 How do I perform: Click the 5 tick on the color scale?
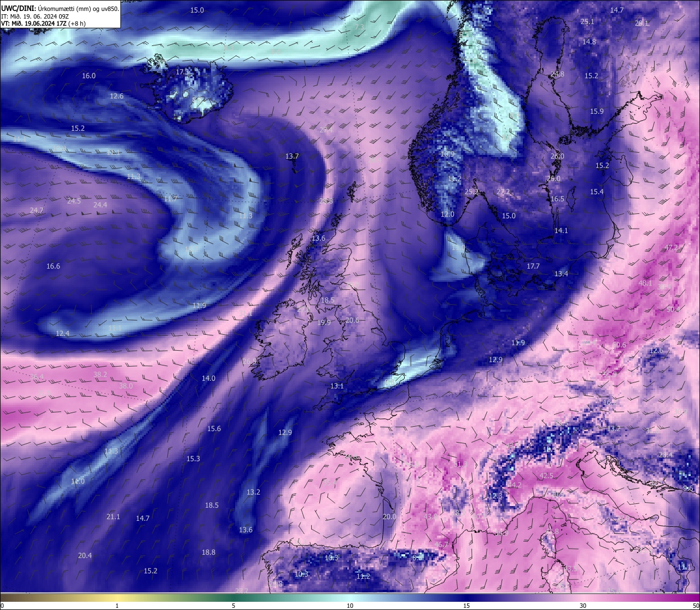pyautogui.click(x=234, y=606)
